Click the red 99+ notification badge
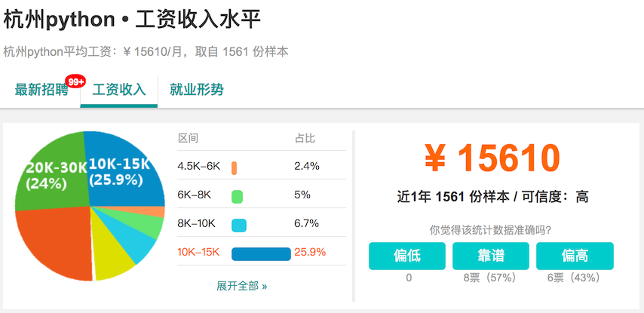Viewport: 644px width, 313px height. click(x=75, y=81)
